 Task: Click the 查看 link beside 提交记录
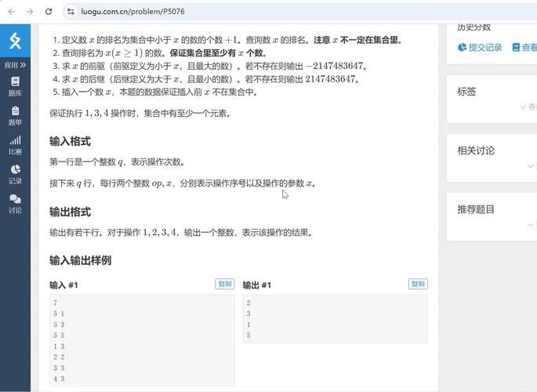pos(524,47)
